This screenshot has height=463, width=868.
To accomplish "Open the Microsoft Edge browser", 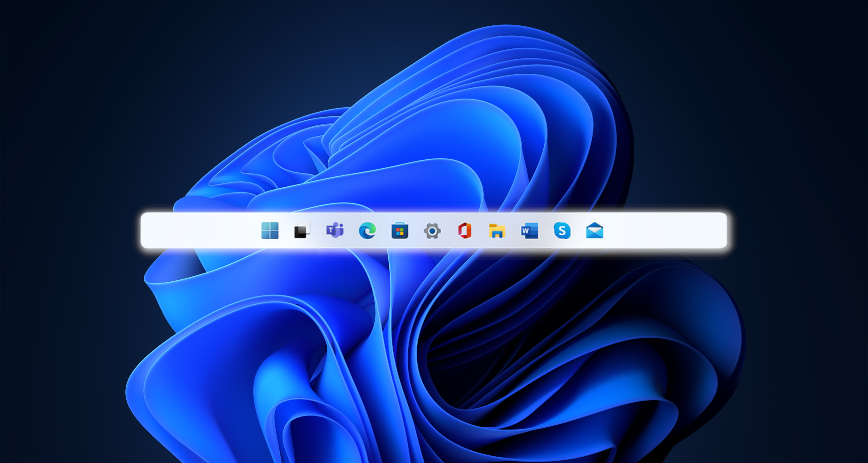I will pos(367,231).
